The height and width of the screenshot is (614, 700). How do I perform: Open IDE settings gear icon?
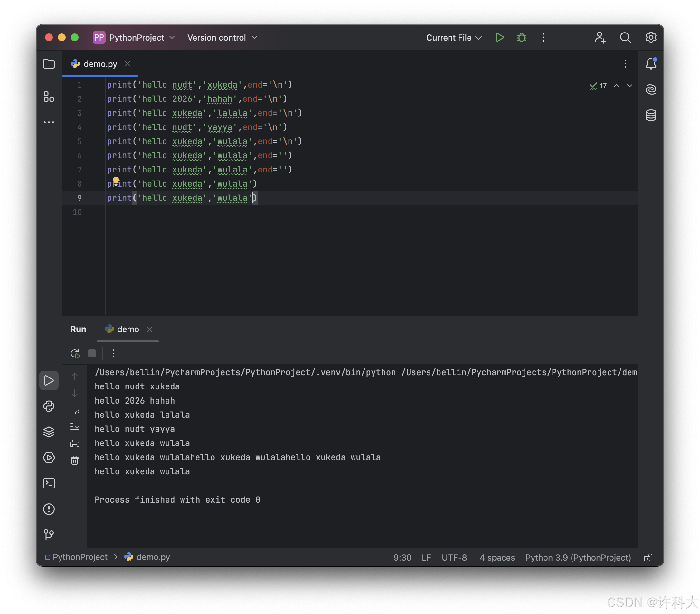pyautogui.click(x=651, y=37)
